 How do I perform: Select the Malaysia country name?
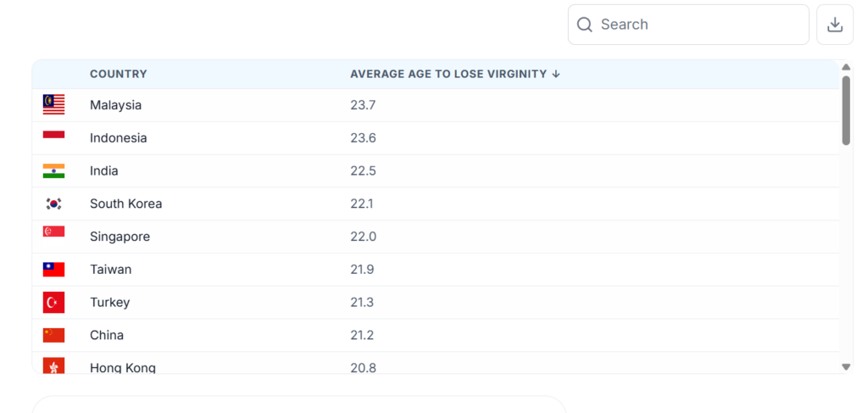pos(115,104)
